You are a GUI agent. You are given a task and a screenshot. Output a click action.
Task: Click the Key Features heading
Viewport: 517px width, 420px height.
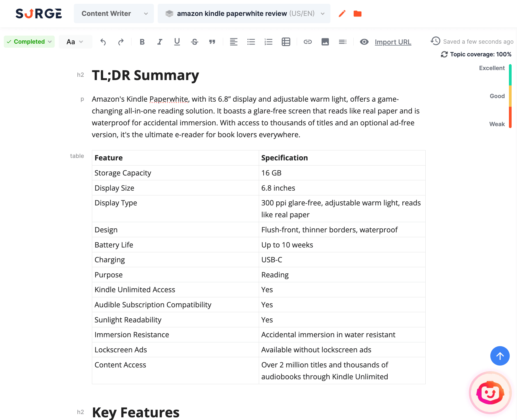pyautogui.click(x=136, y=412)
